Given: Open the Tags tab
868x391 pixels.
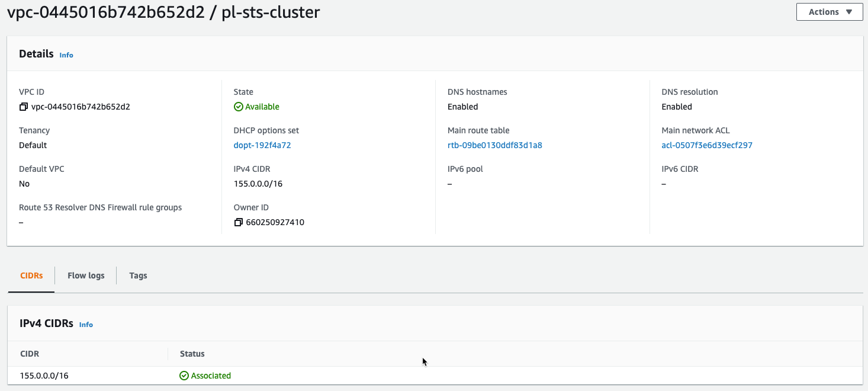Looking at the screenshot, I should (138, 275).
